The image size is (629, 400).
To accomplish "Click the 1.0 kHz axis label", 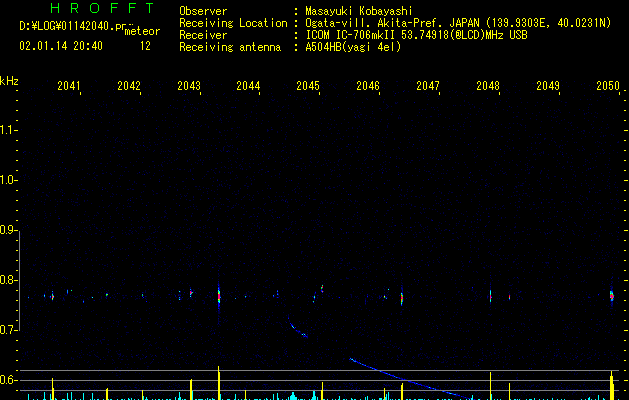I will [8, 180].
